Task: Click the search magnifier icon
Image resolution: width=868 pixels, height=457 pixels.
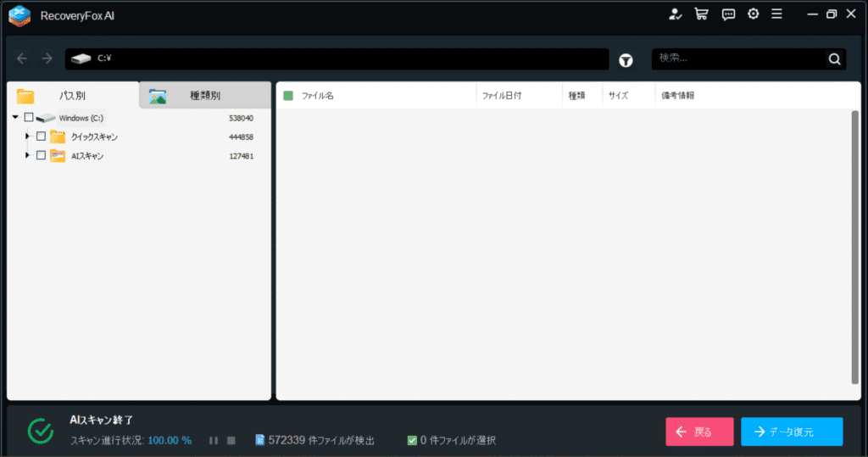Action: click(x=834, y=59)
